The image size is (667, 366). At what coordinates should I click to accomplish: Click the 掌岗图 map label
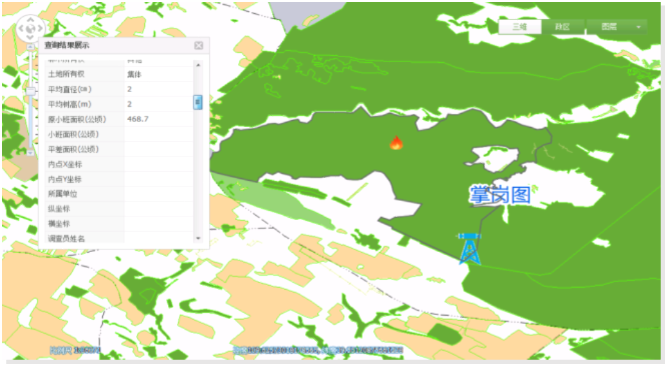pos(500,195)
